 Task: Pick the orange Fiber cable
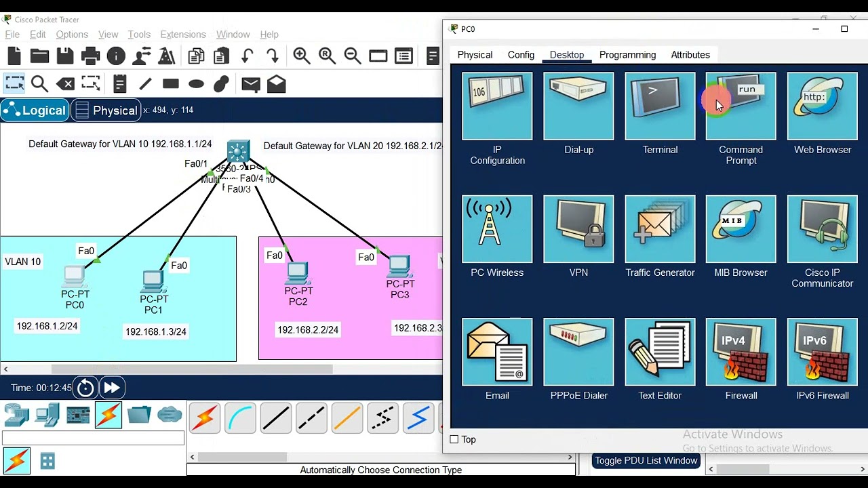tap(347, 418)
